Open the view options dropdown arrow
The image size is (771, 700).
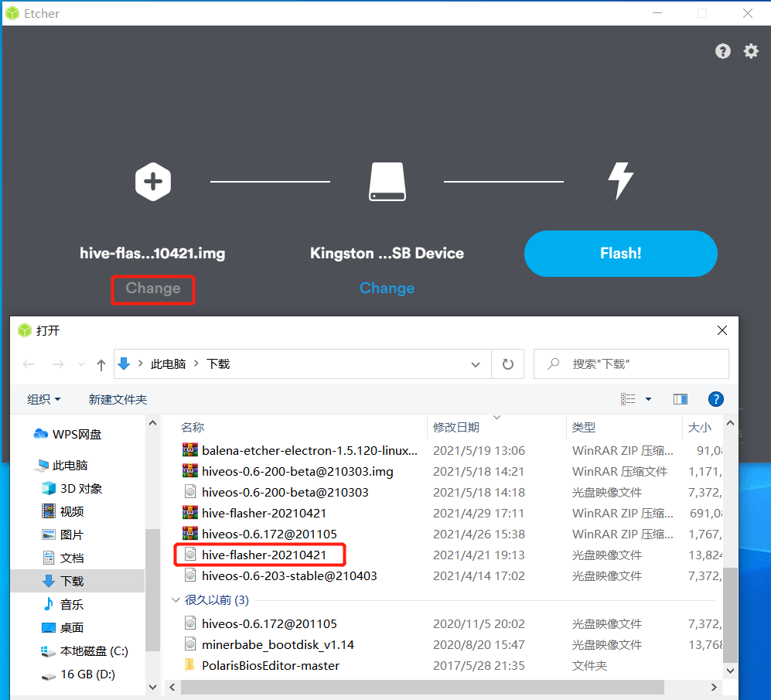tap(648, 399)
